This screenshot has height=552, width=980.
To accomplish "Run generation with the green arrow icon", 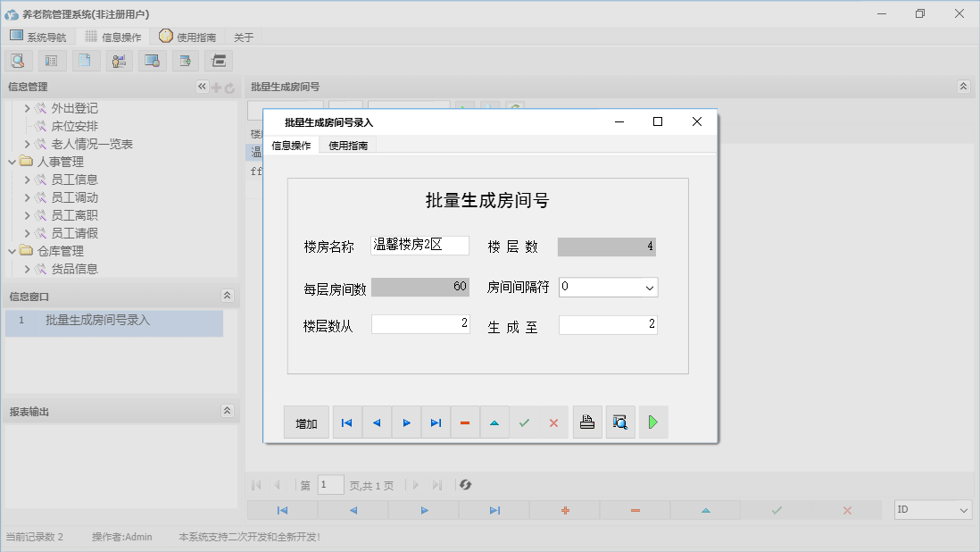I will 652,422.
